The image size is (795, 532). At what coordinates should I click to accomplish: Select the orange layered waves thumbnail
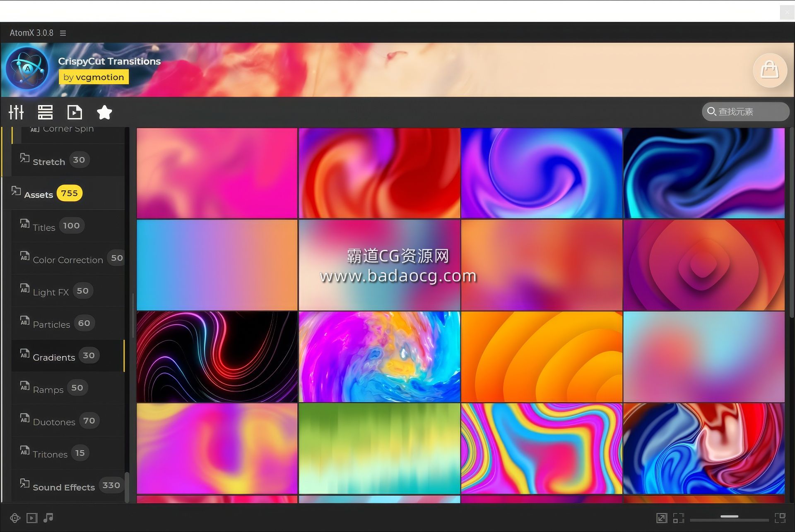tap(542, 357)
